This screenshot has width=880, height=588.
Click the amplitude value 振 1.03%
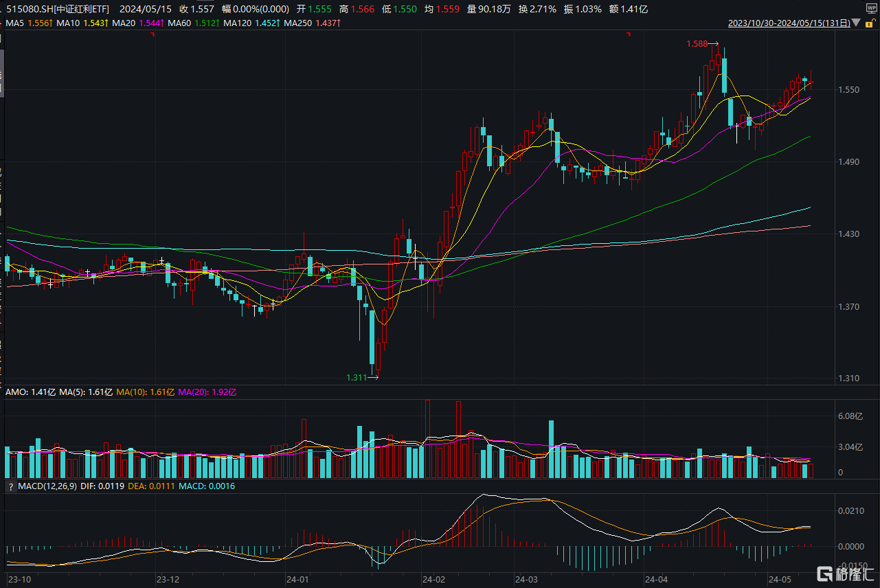coord(583,9)
